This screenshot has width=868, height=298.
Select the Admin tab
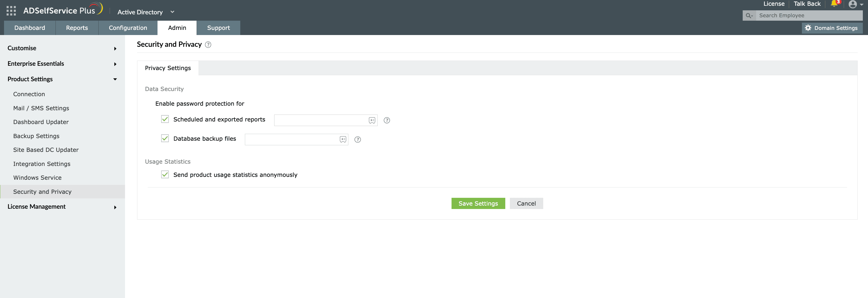[x=177, y=28]
